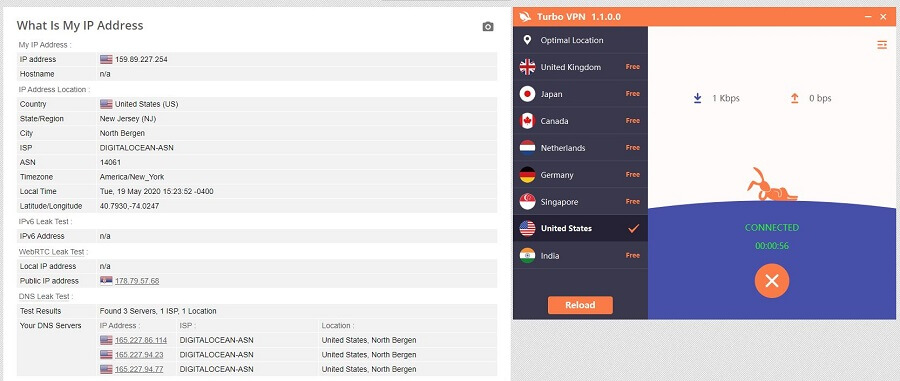Click IP address value 159.89.227.254
The image size is (900, 381).
(x=141, y=59)
